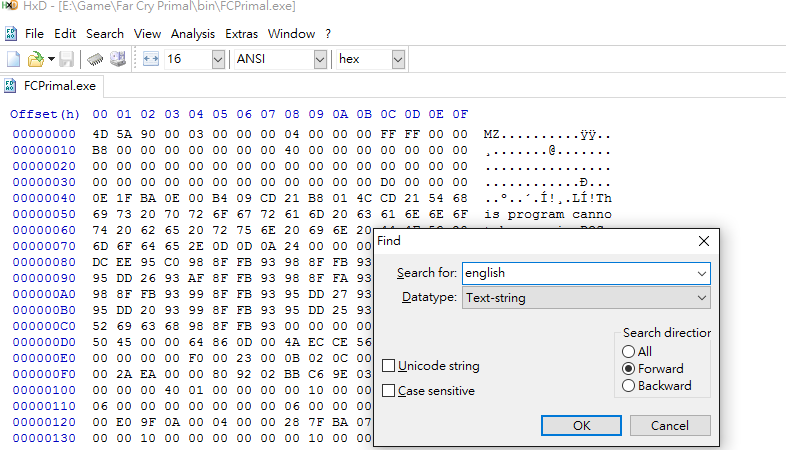Open a file with the folder icon
The image size is (786, 450).
[35, 59]
